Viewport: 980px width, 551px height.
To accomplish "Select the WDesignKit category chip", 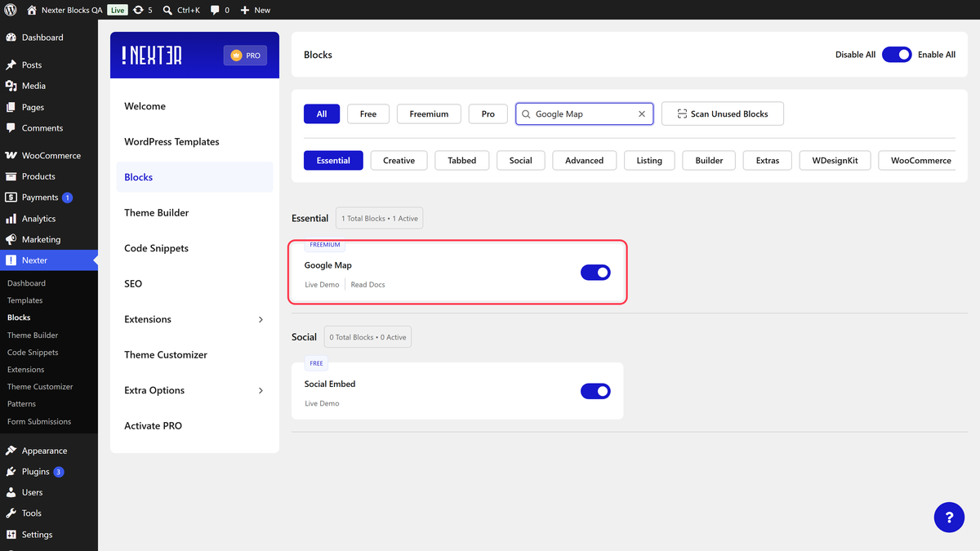I will pyautogui.click(x=835, y=161).
